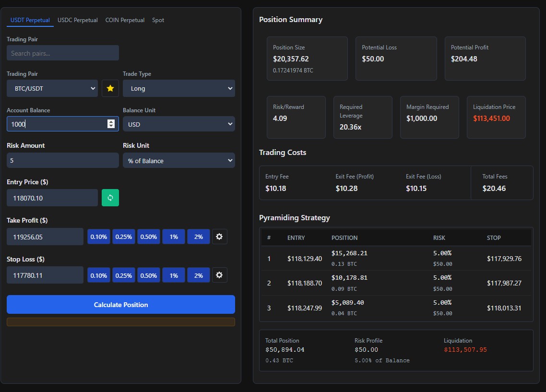Click the Risk Amount input field

tap(63, 160)
